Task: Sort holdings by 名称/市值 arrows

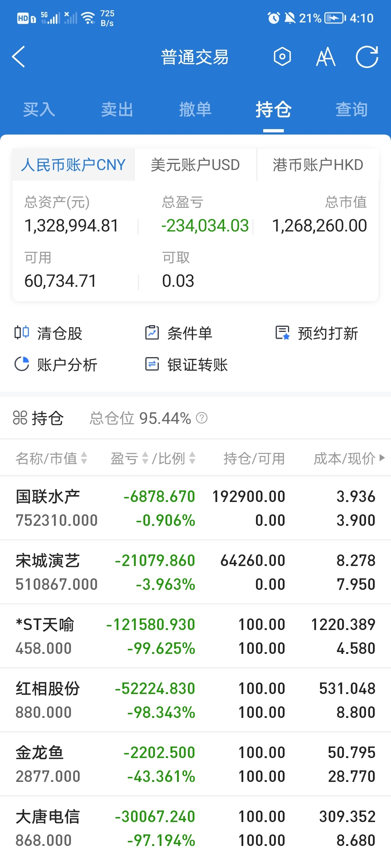Action: click(x=84, y=458)
